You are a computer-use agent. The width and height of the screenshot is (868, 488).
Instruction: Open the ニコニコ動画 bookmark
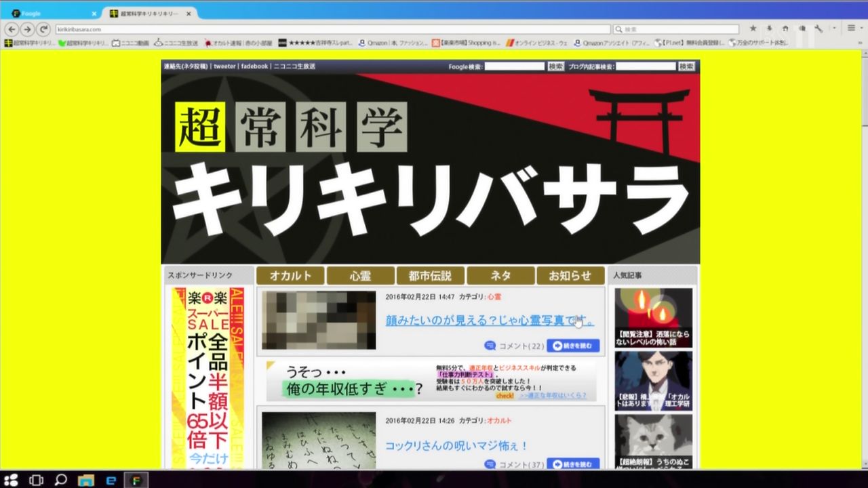click(x=130, y=43)
